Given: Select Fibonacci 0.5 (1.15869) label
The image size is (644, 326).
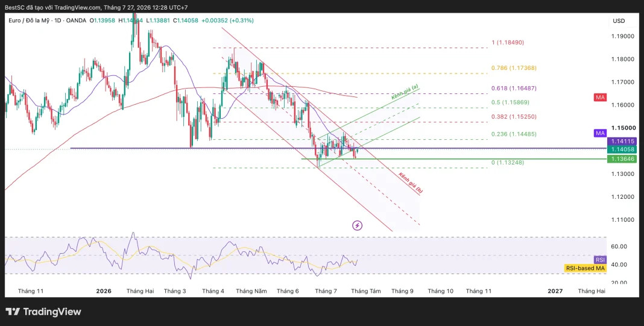Looking at the screenshot, I should click(x=510, y=102).
